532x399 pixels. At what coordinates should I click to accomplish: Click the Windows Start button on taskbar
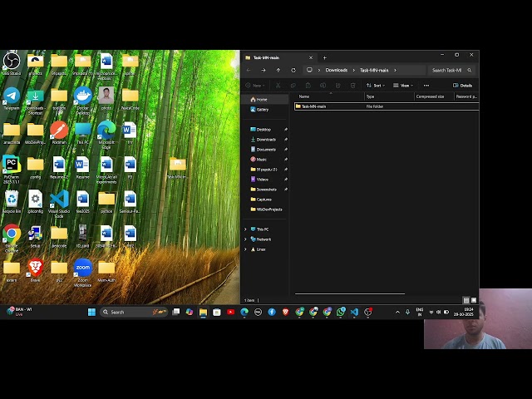92,312
